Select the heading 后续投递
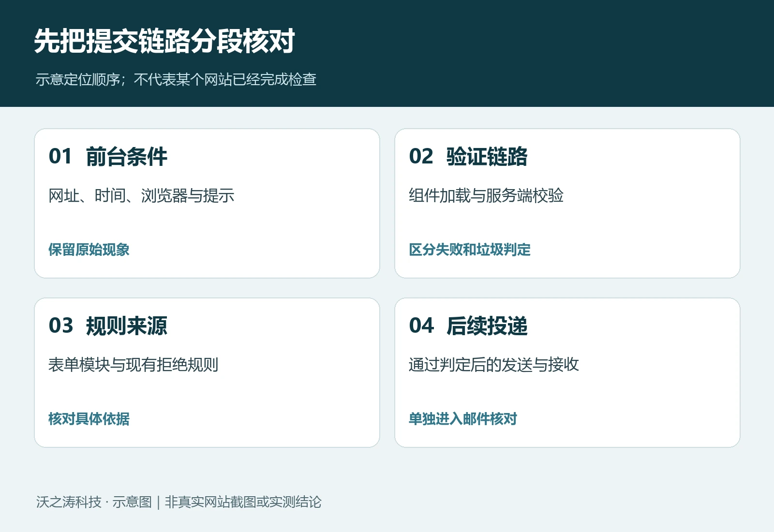Viewport: 774px width, 532px height. (487, 326)
